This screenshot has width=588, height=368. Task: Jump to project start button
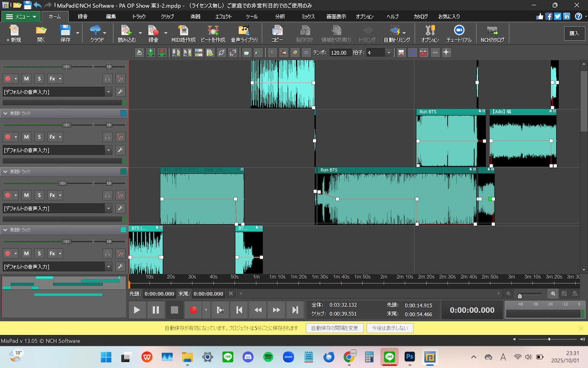239,310
